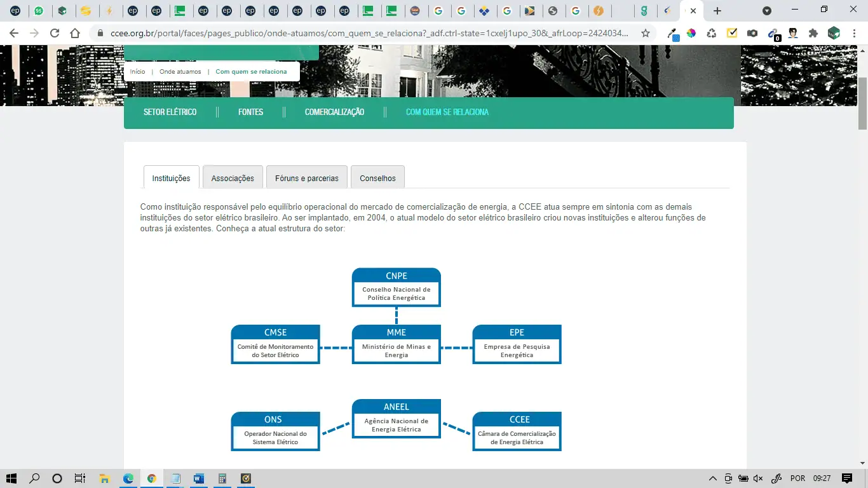
Task: Open the Windows notification center
Action: pyautogui.click(x=847, y=478)
